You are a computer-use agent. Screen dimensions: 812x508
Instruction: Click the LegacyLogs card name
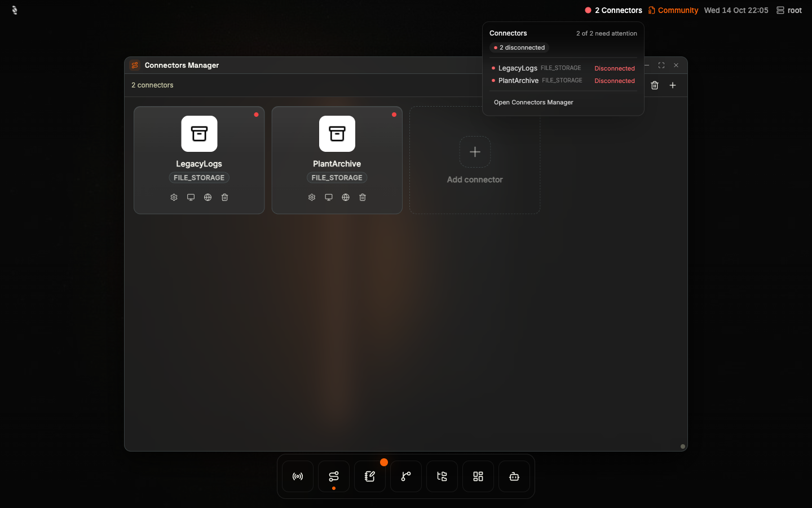point(199,164)
